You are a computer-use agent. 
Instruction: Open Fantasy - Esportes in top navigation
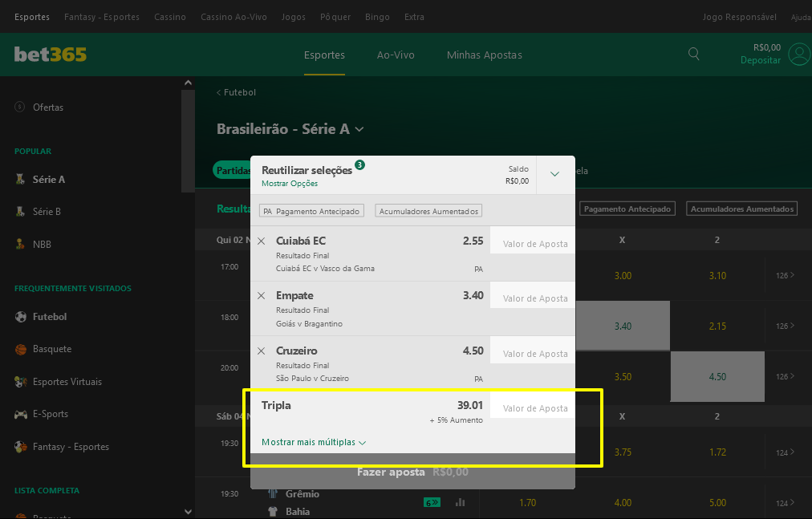tap(102, 17)
